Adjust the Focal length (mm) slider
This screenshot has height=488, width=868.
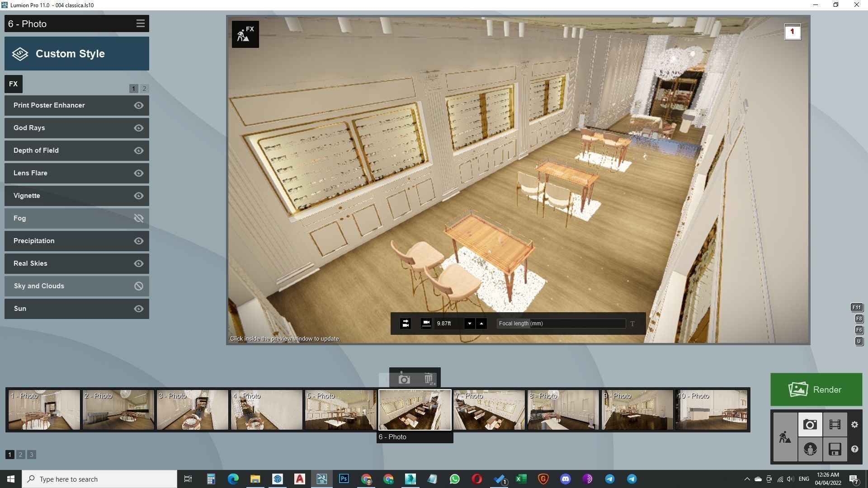coord(561,324)
